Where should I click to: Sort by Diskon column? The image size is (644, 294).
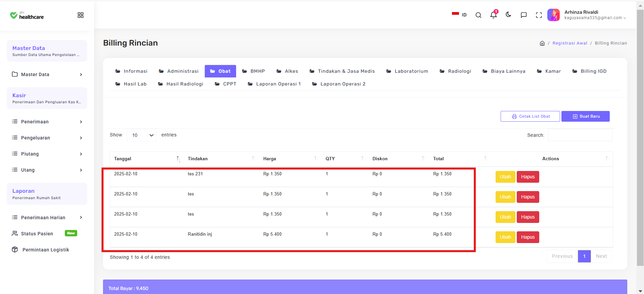pos(399,159)
